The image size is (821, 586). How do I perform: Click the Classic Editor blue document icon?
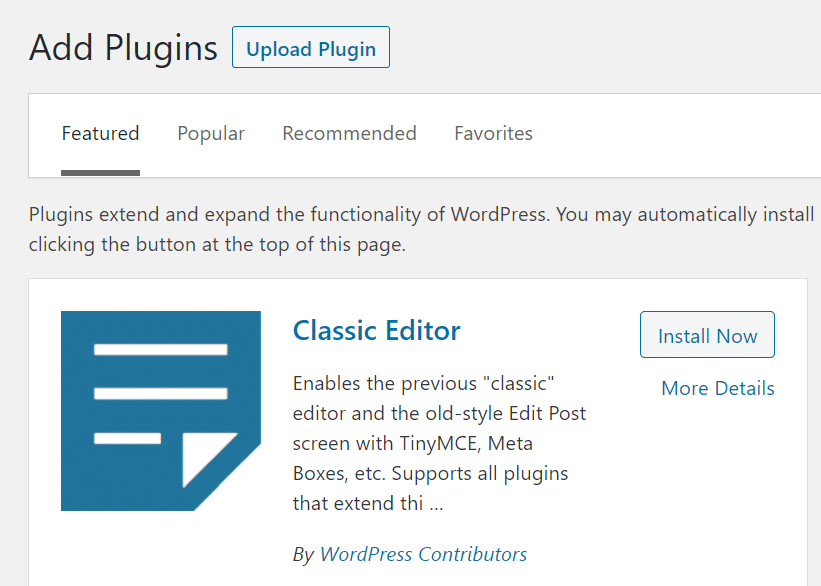tap(160, 410)
